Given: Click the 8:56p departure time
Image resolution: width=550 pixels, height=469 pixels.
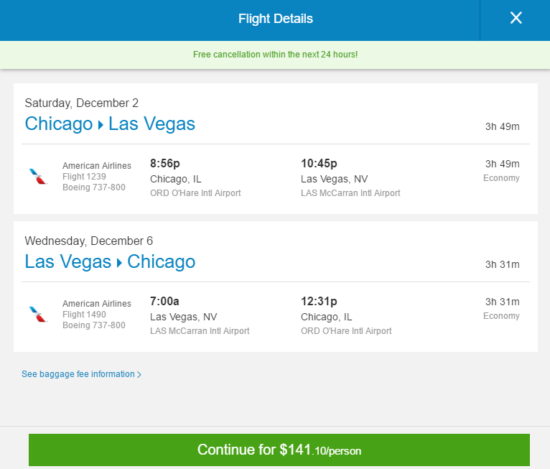Looking at the screenshot, I should (165, 163).
